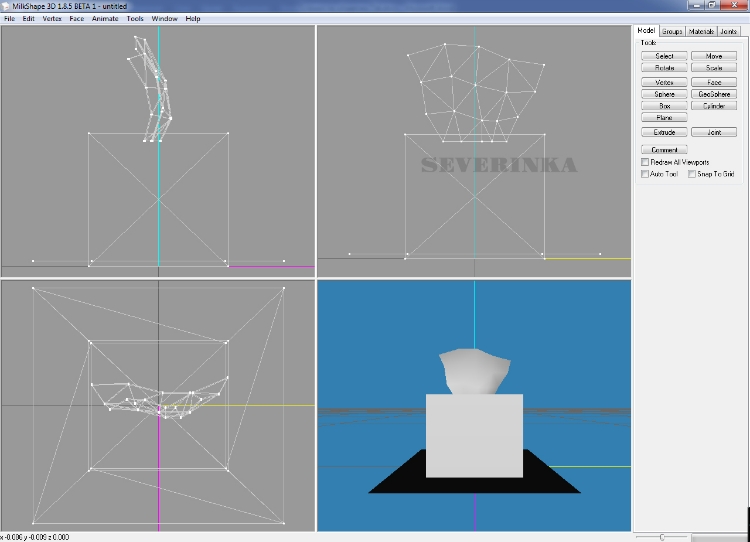This screenshot has width=750, height=542.
Task: Toggle the Auto Tool checkbox
Action: coord(645,174)
